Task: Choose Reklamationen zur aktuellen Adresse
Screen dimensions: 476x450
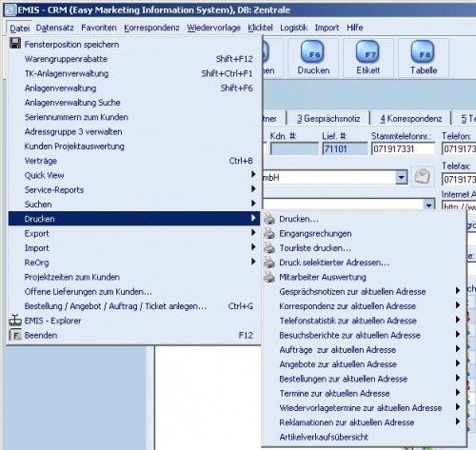Action: point(364,422)
